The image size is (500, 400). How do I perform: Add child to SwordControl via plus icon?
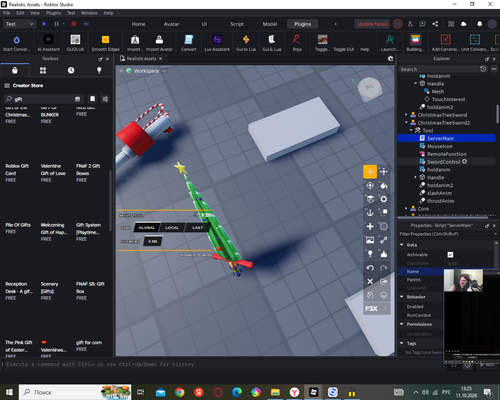click(464, 161)
